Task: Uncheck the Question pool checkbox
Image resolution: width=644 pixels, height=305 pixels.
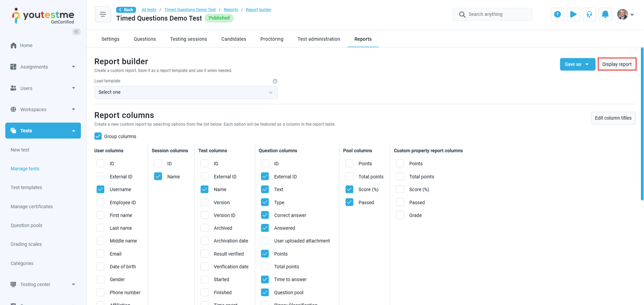Action: tap(265, 293)
